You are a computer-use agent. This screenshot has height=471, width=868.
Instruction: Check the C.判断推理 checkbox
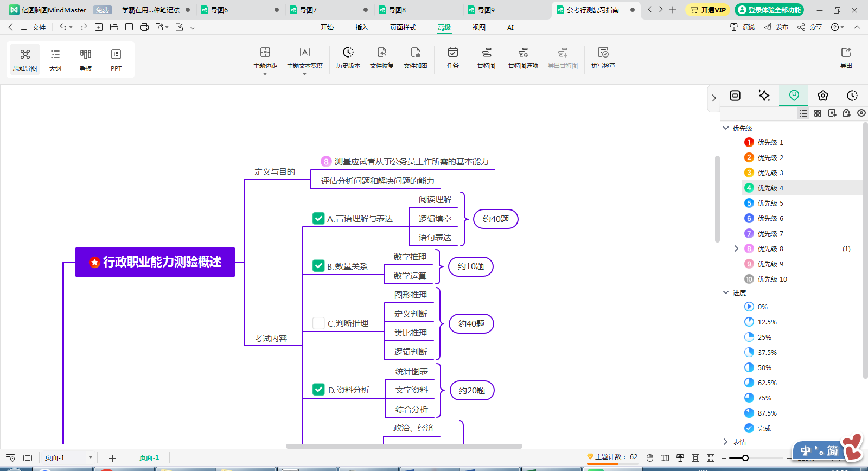point(318,323)
